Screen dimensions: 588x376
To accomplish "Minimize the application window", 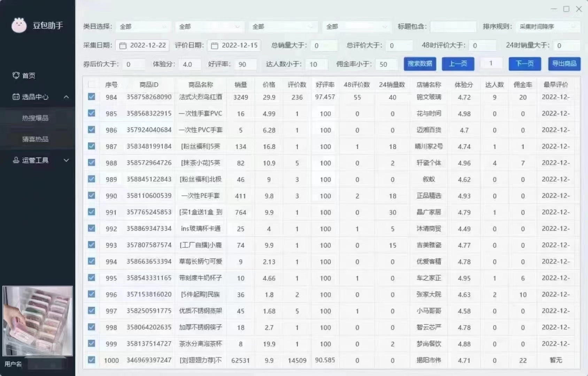I will tap(554, 9).
